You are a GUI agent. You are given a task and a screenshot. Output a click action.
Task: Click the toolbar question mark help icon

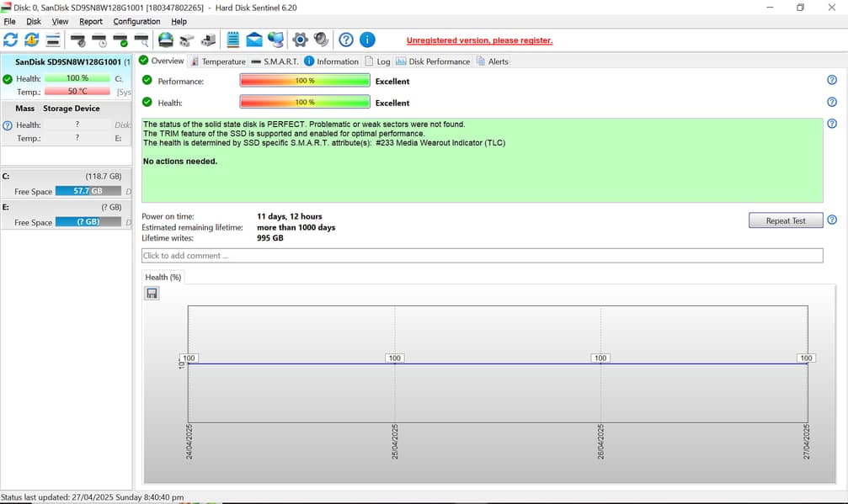(x=346, y=40)
